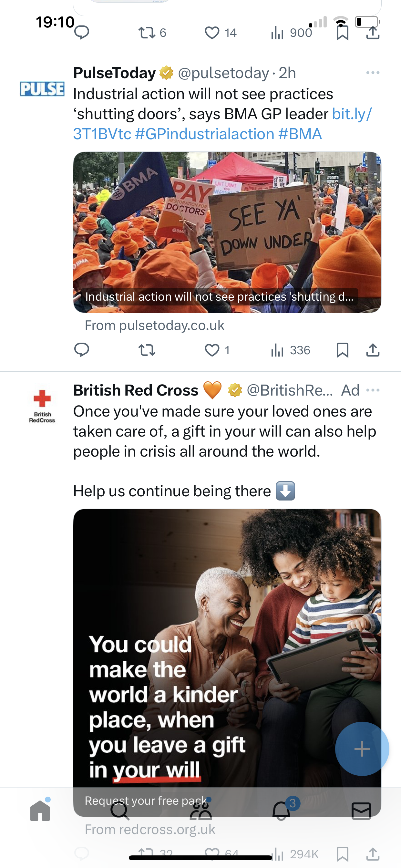Bookmark the PulseToday tweet
Image resolution: width=401 pixels, height=868 pixels.
tap(342, 350)
